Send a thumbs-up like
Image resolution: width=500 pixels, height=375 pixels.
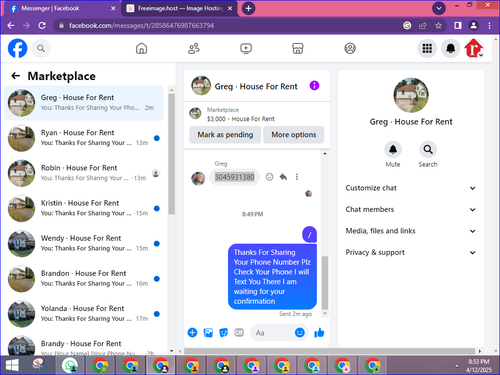pyautogui.click(x=319, y=332)
